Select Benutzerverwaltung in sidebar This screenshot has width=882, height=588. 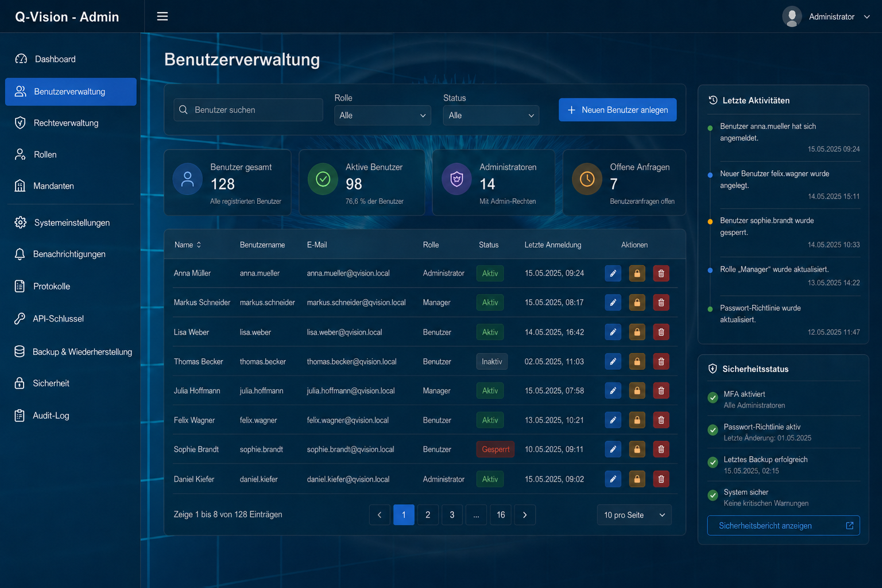pos(71,91)
